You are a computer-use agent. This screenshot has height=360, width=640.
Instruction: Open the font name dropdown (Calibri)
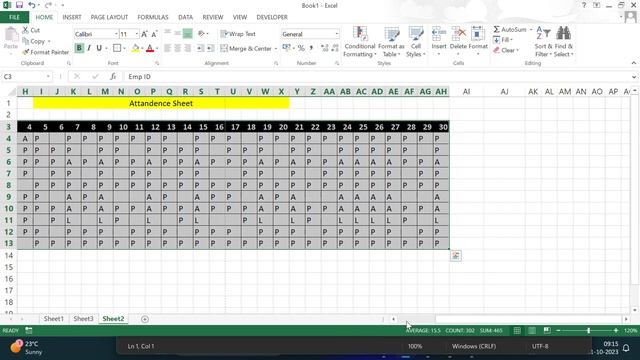(116, 34)
